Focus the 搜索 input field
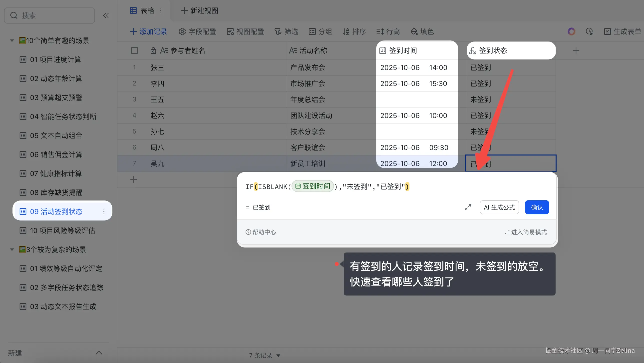This screenshot has width=644, height=363. tap(49, 15)
